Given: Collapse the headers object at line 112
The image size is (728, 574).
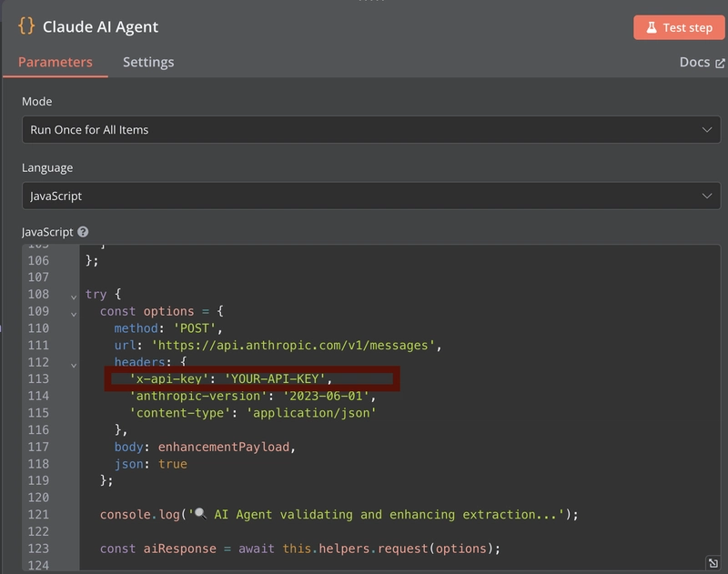Looking at the screenshot, I should tap(74, 365).
